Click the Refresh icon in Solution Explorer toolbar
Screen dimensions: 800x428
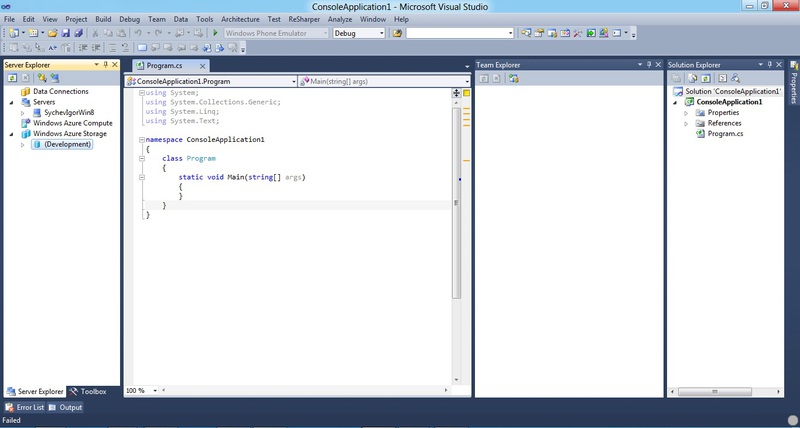point(706,79)
